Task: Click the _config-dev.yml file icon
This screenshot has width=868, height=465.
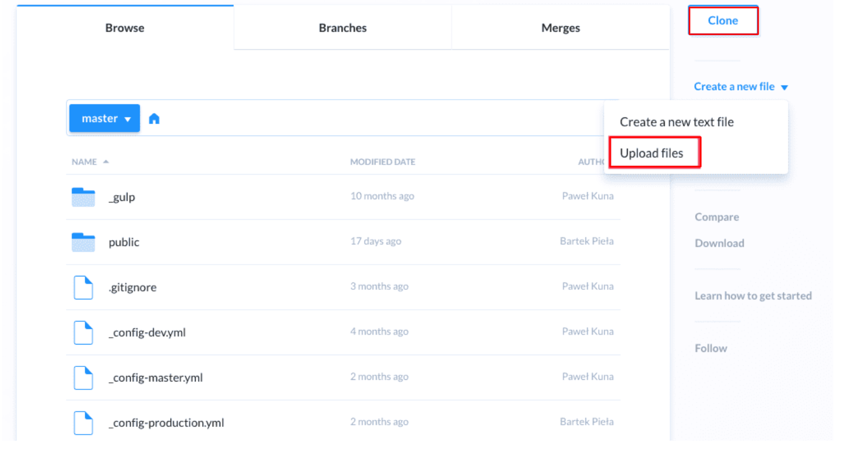Action: click(x=83, y=332)
